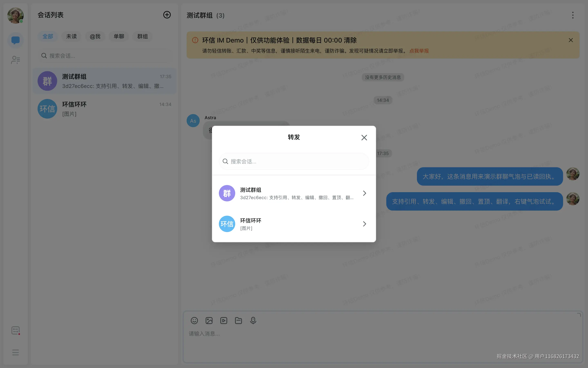Open the contacts list sidebar icon
The width and height of the screenshot is (588, 368).
coord(16,60)
